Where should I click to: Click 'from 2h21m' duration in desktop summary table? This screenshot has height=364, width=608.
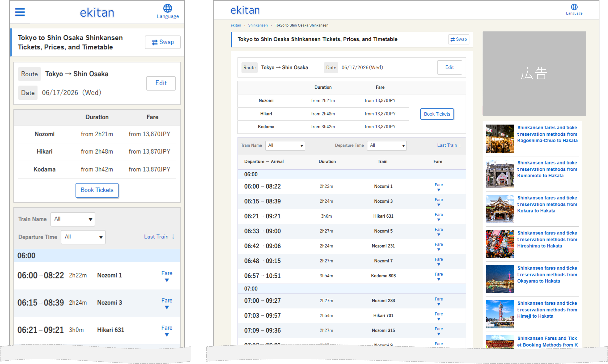pyautogui.click(x=323, y=101)
